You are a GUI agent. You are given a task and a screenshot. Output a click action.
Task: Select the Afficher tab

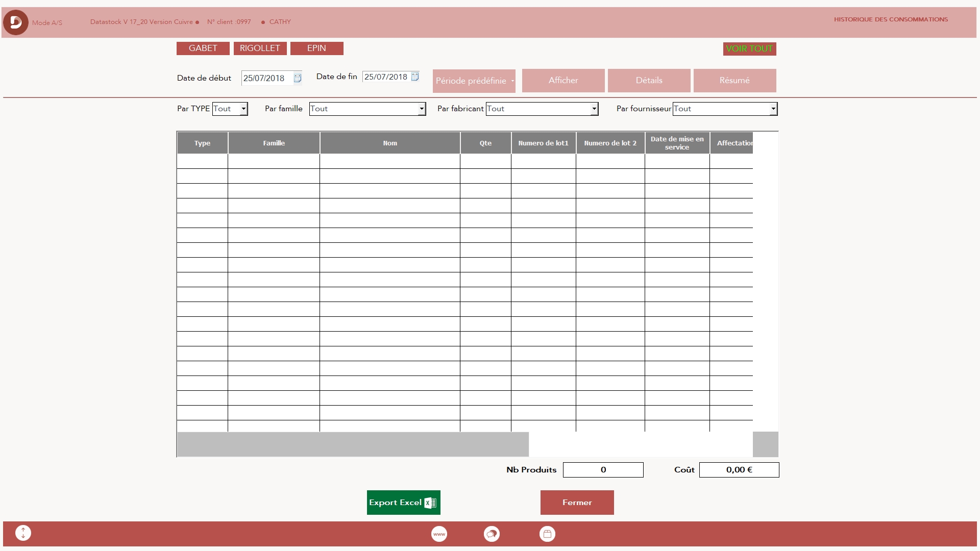(x=562, y=80)
